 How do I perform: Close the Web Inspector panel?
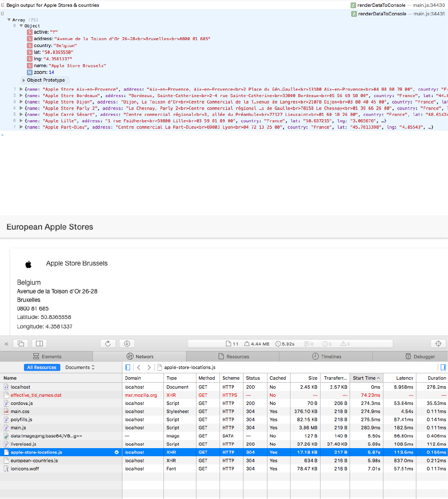6,344
